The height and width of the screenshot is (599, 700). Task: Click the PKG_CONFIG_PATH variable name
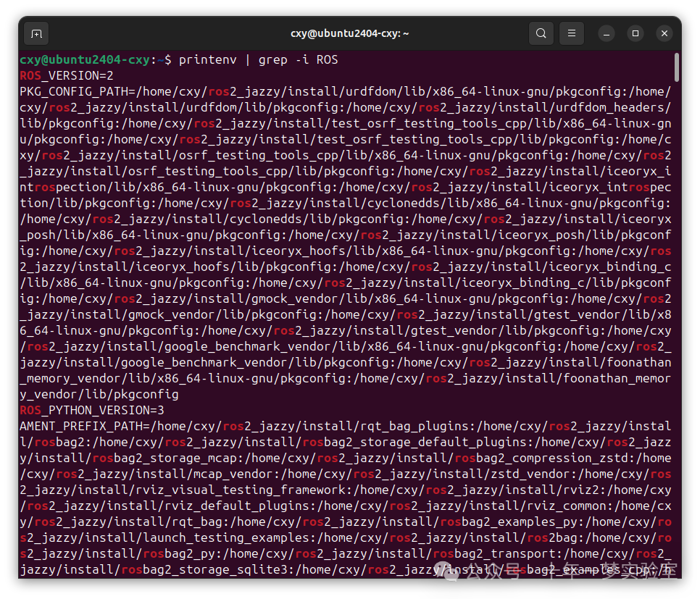click(74, 91)
